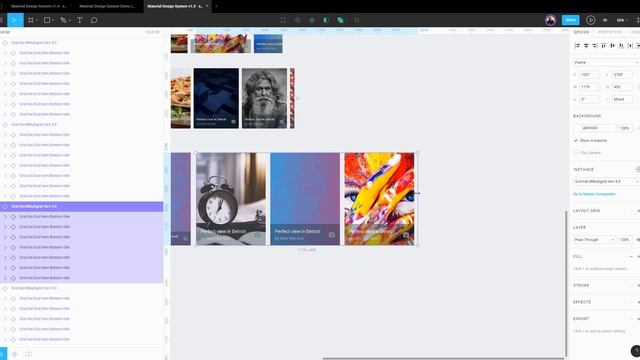Screen dimensions: 640x360
Task: Click the height field
Action: click(x=622, y=87)
